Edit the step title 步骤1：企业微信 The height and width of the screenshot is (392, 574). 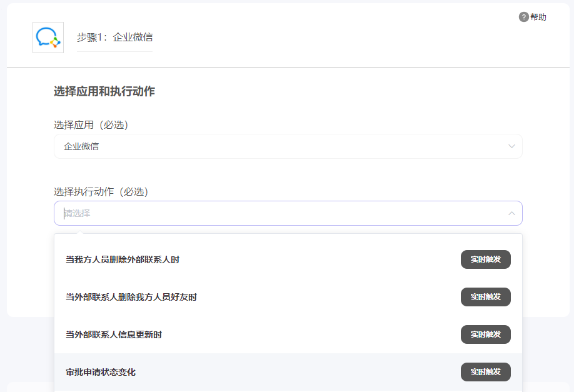click(x=114, y=38)
